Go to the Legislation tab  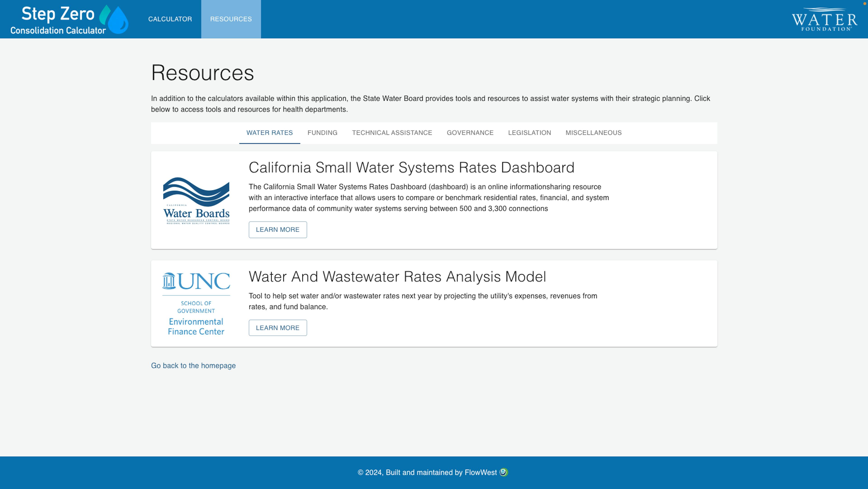[x=529, y=133]
